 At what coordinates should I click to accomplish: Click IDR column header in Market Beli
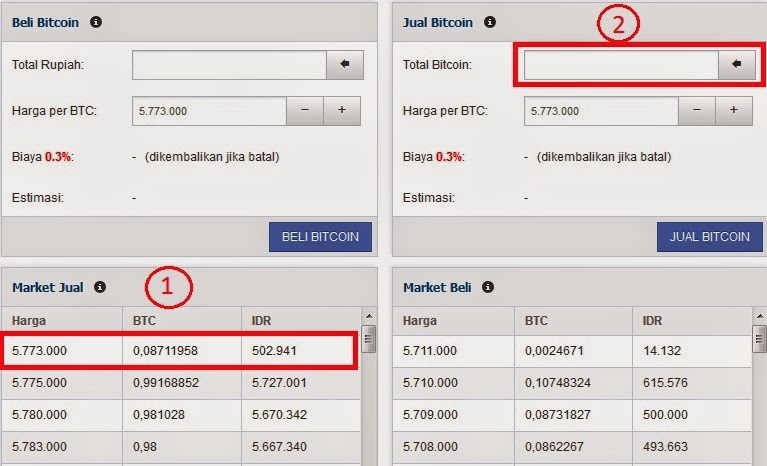652,321
